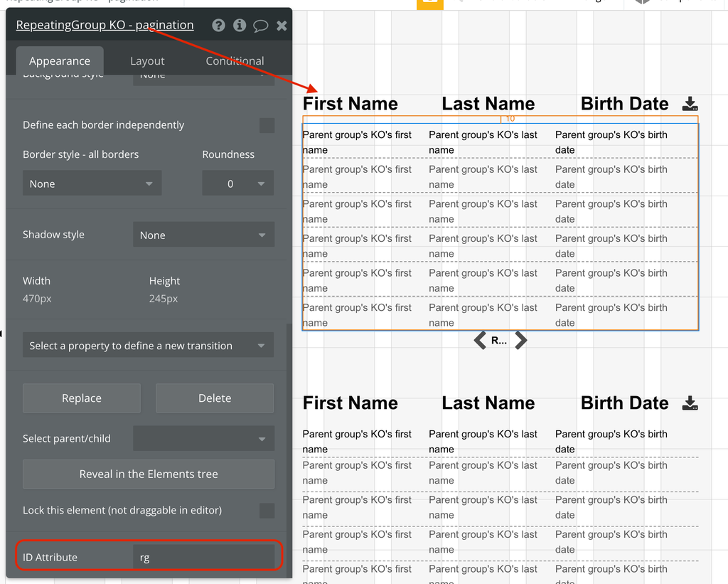
Task: Close the property editor panel
Action: point(282,26)
